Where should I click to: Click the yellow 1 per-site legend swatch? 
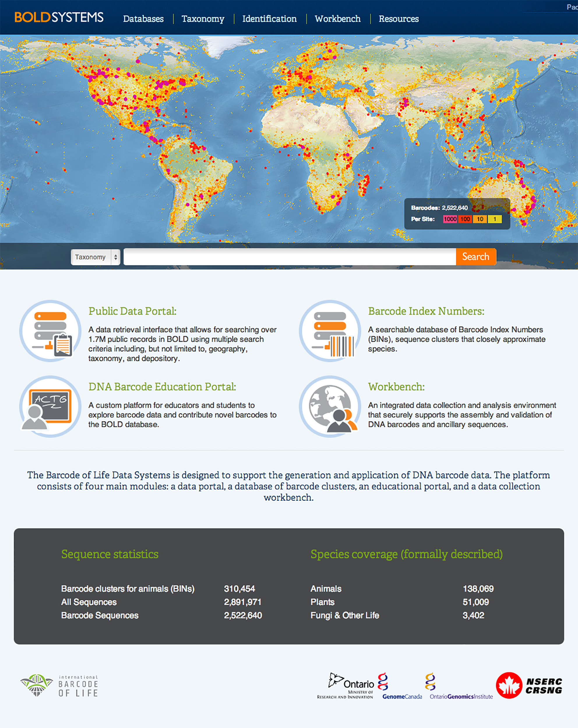[495, 219]
